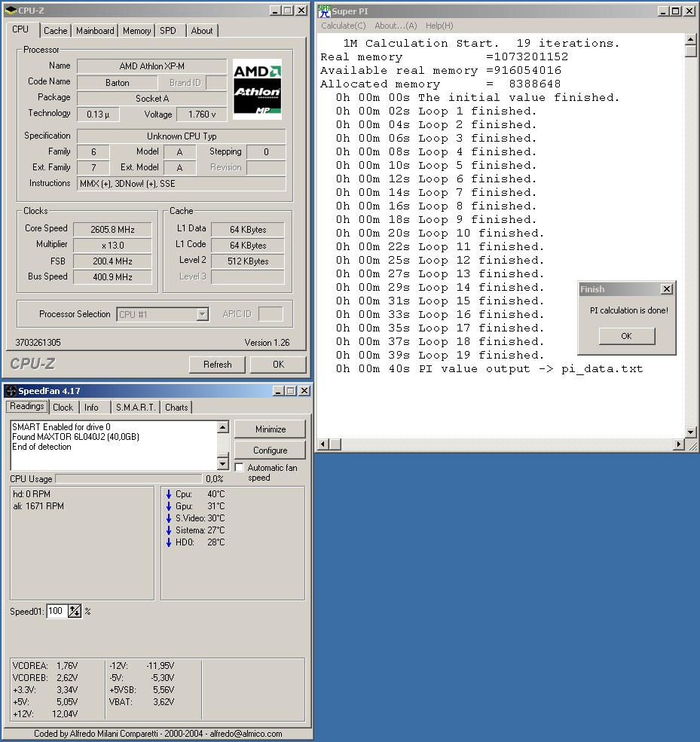Minimize the CPU-Z window
700x742 pixels.
(275, 10)
